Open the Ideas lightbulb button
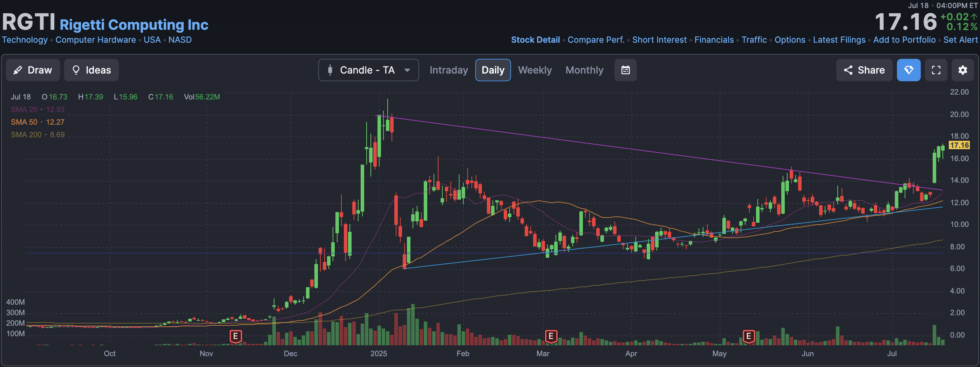The height and width of the screenshot is (367, 980). pos(91,70)
